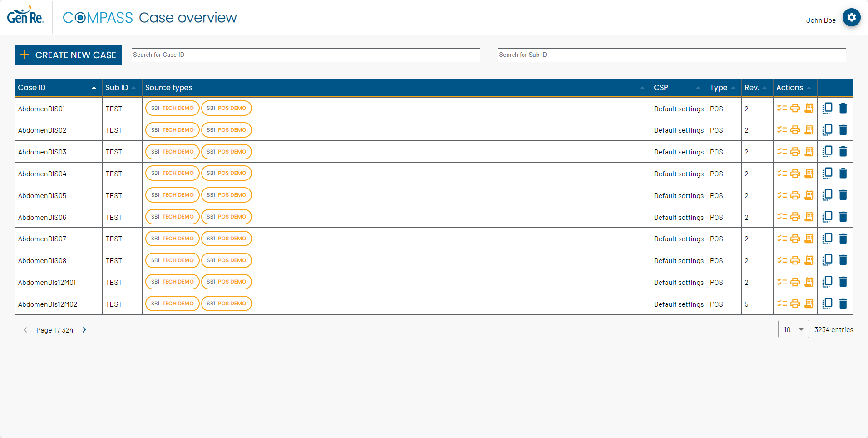Click revision value 5 for AbdomenDis12M02
Viewport: 868px width, 438px height.
click(x=746, y=304)
